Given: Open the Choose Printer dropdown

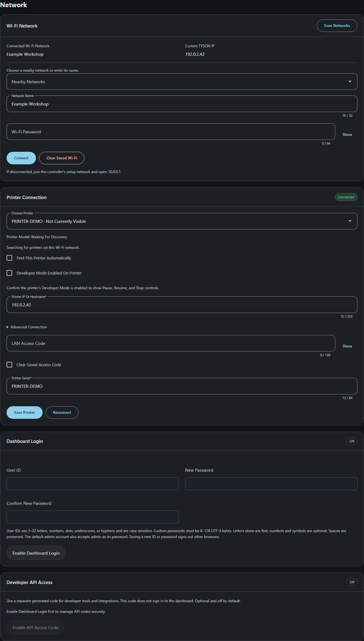Looking at the screenshot, I should [x=182, y=221].
